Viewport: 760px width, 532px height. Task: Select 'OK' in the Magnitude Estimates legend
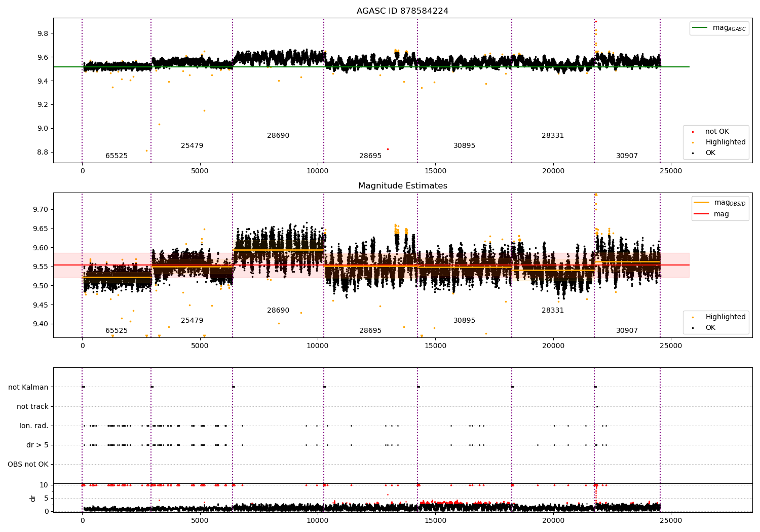pyautogui.click(x=710, y=328)
